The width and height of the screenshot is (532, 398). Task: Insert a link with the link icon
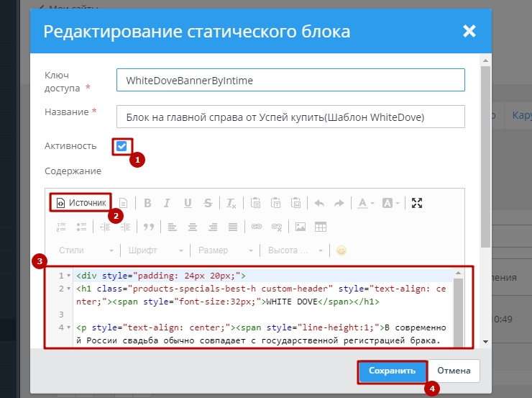256,227
